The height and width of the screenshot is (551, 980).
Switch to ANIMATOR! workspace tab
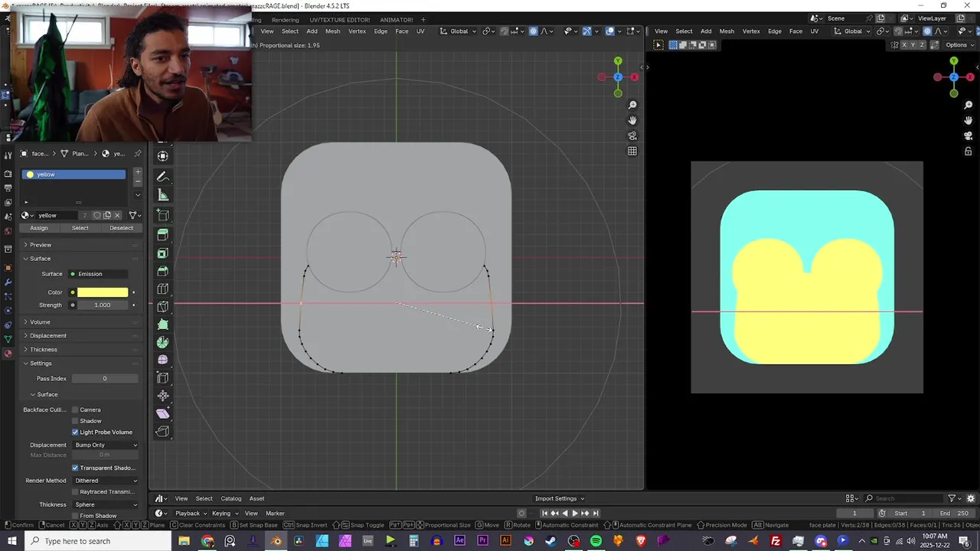click(x=397, y=20)
